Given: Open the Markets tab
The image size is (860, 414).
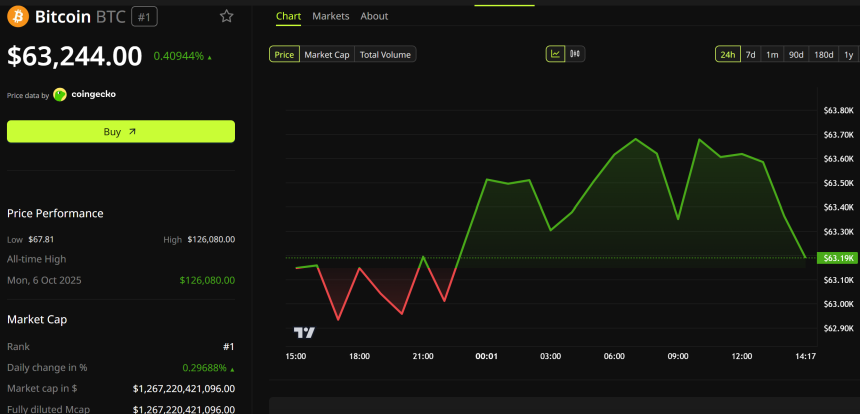Looking at the screenshot, I should (x=331, y=16).
